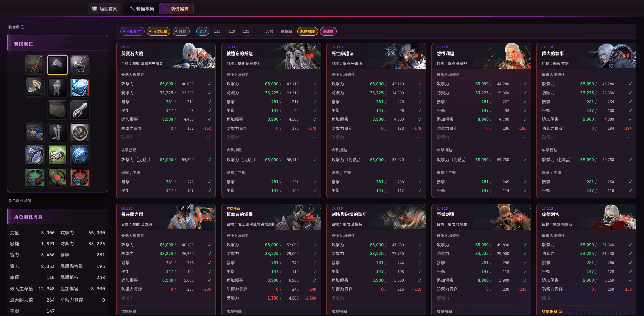Screen dimensions: 644x316
Task: Click 目標：擊敗 納貝流士 objective text
Action: (243, 64)
